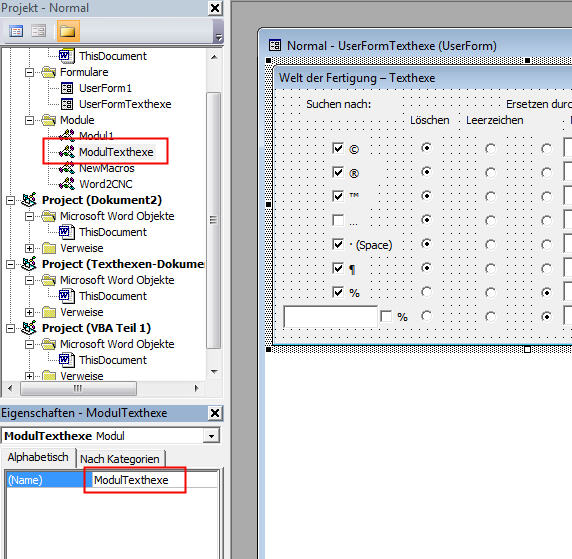Select Löschen radio button for % row
Screen dimensions: 572x559
pyautogui.click(x=426, y=292)
